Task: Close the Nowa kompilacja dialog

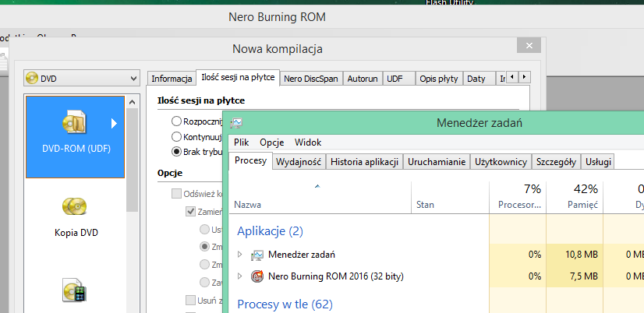Action: point(529,45)
